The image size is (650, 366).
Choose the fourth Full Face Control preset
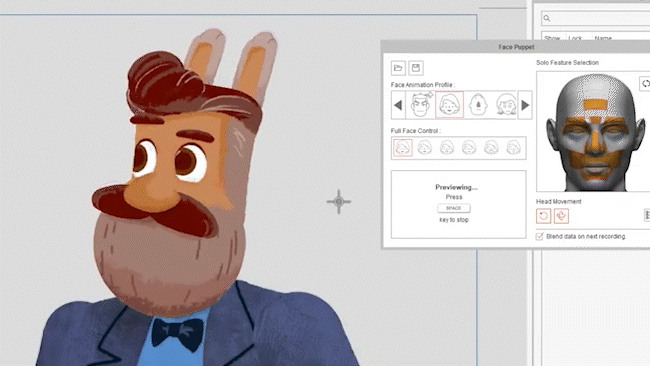tap(469, 148)
